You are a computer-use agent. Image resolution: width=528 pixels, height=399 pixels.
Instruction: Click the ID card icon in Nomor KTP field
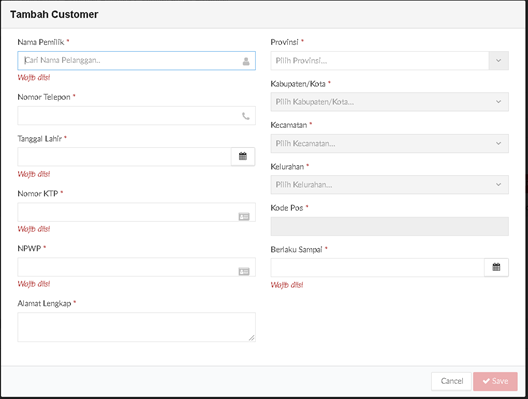pyautogui.click(x=244, y=217)
